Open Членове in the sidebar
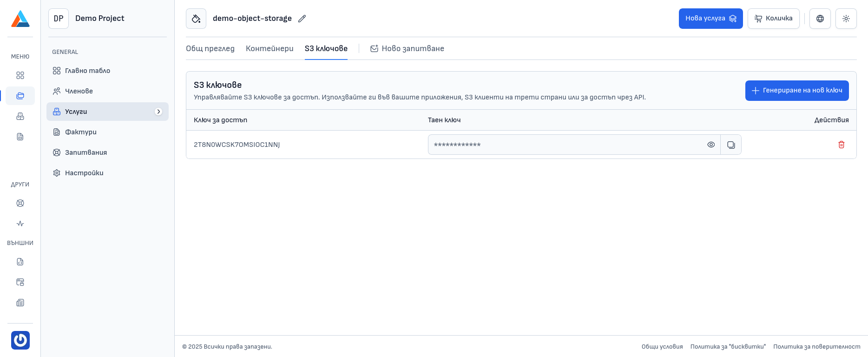The image size is (868, 357). click(x=79, y=91)
